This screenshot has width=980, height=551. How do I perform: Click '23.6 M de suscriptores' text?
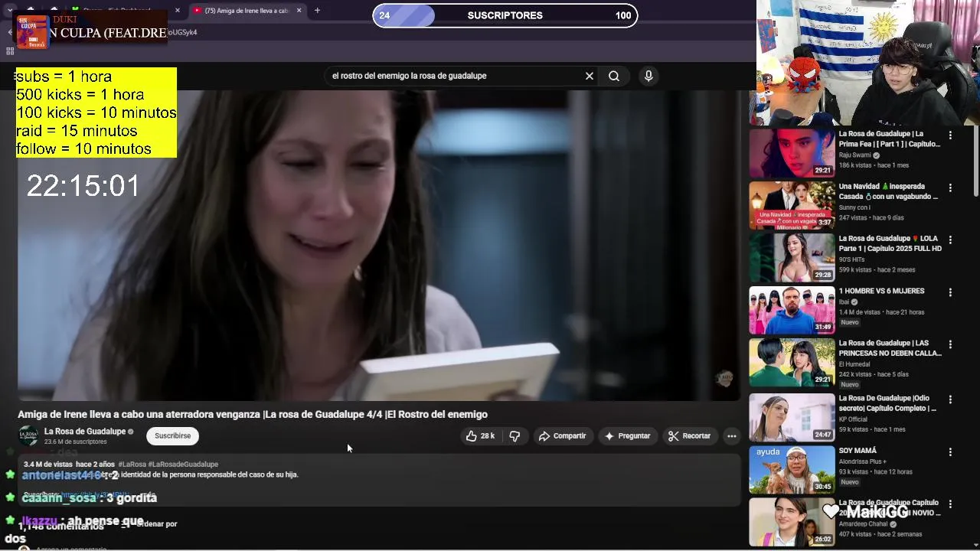76,442
